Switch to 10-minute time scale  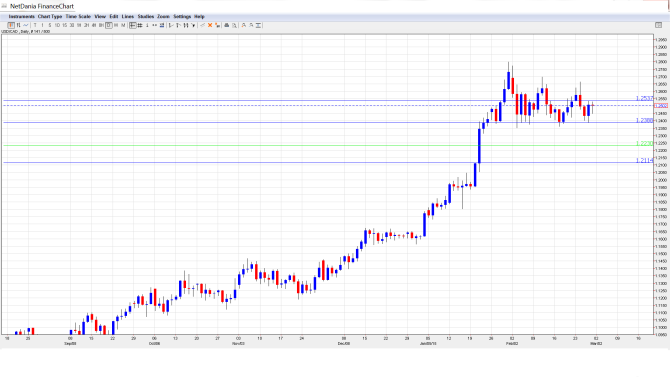coord(57,26)
